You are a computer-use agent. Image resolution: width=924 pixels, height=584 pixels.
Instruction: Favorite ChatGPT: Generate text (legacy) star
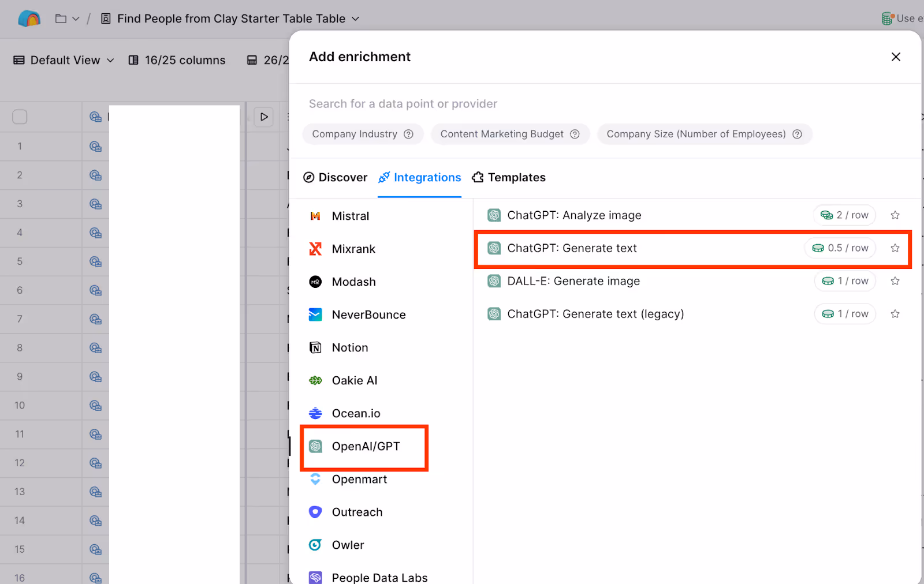tap(895, 314)
